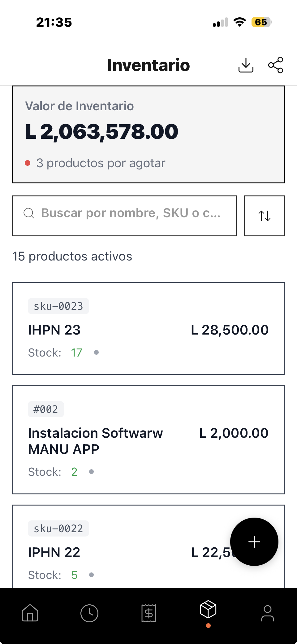The width and height of the screenshot is (297, 644).
Task: Tap the share icon beside download
Action: click(x=275, y=65)
